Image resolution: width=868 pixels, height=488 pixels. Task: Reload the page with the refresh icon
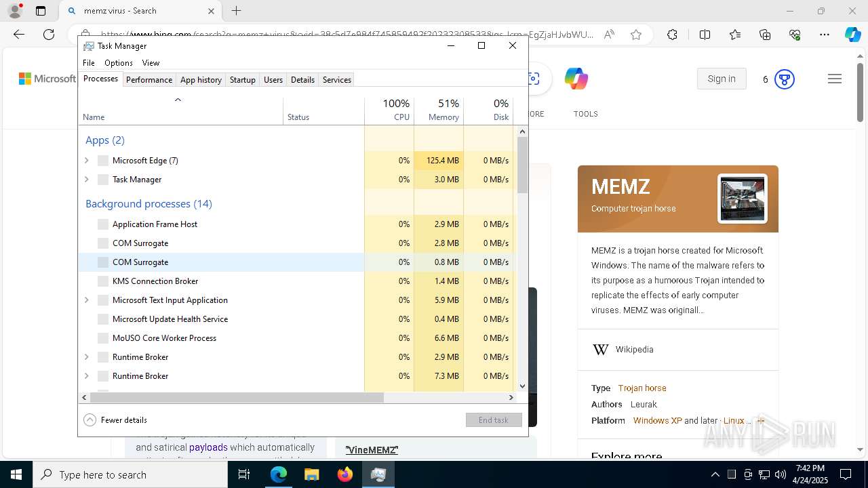pos(49,35)
